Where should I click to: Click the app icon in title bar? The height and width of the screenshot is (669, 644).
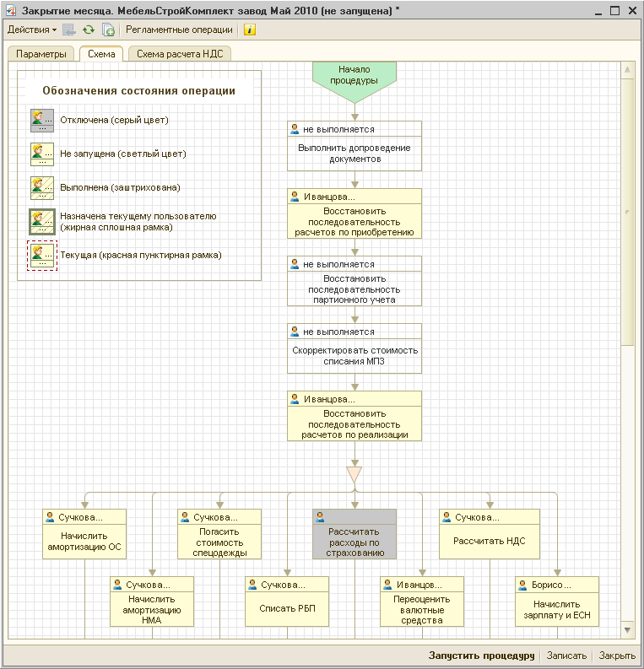(12, 10)
